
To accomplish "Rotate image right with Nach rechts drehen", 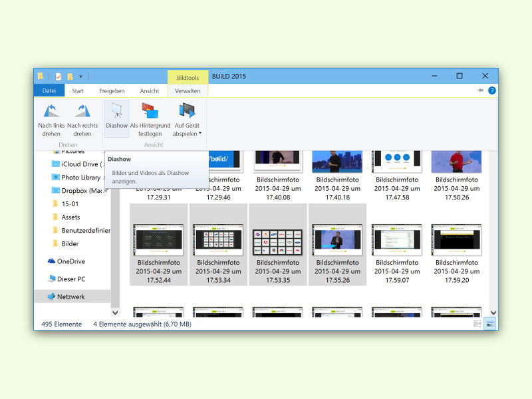I will [82, 120].
